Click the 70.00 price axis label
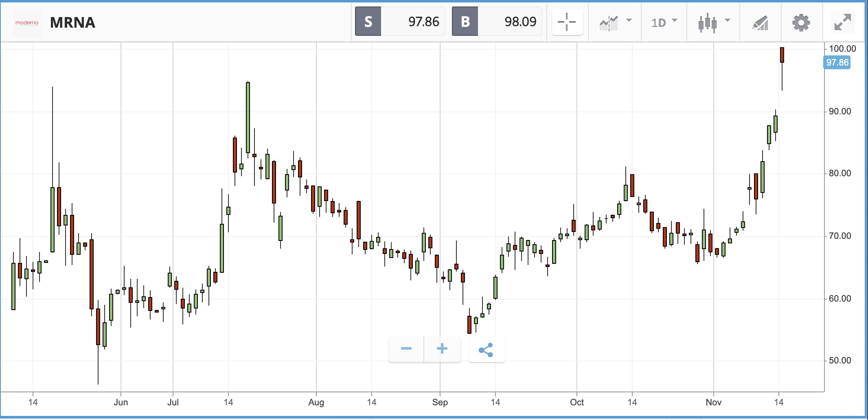 840,236
